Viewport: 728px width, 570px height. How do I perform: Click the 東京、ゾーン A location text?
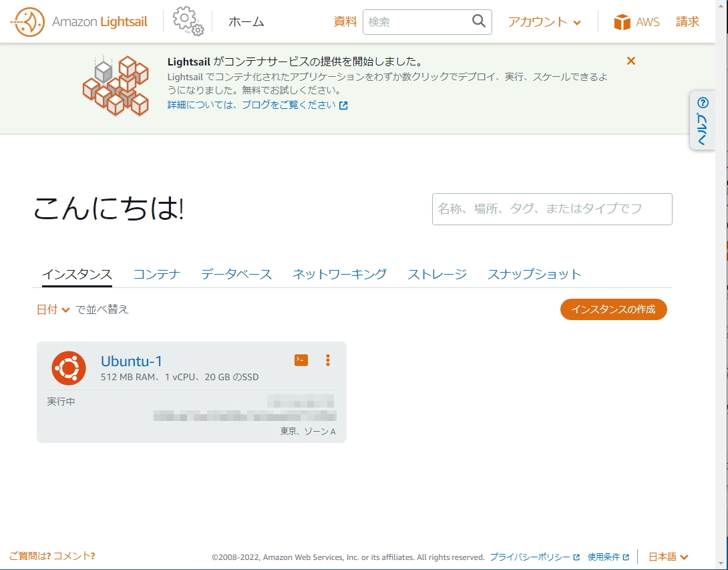click(307, 431)
